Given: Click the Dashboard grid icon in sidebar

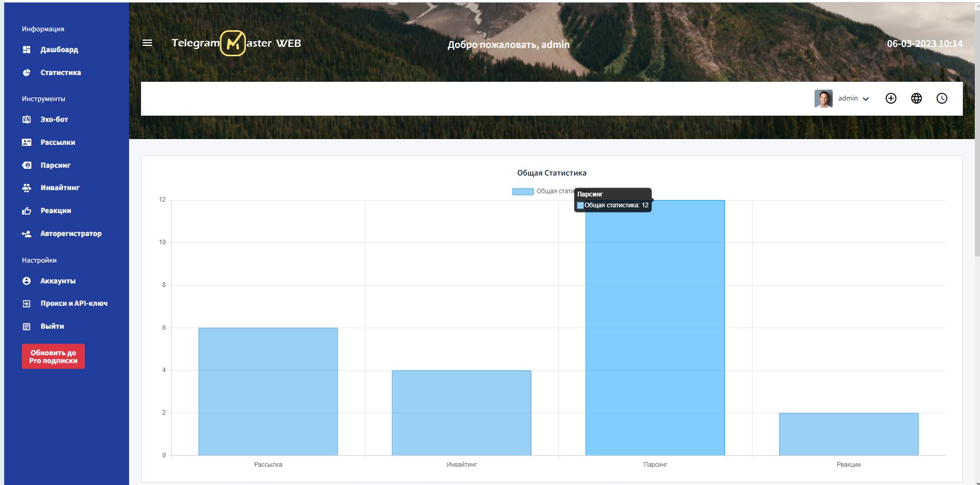Looking at the screenshot, I should coord(27,49).
